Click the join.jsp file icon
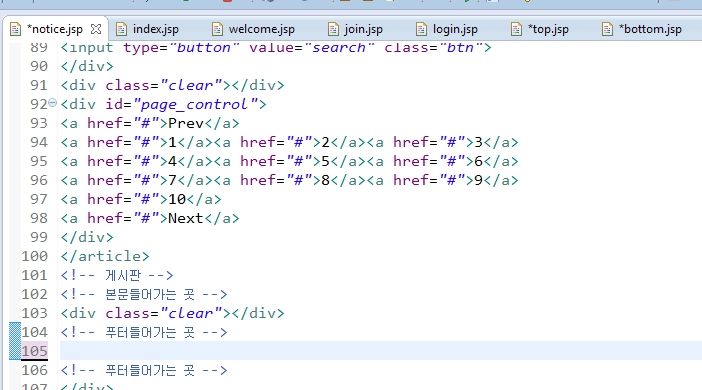Image resolution: width=702 pixels, height=390 pixels. [x=333, y=30]
